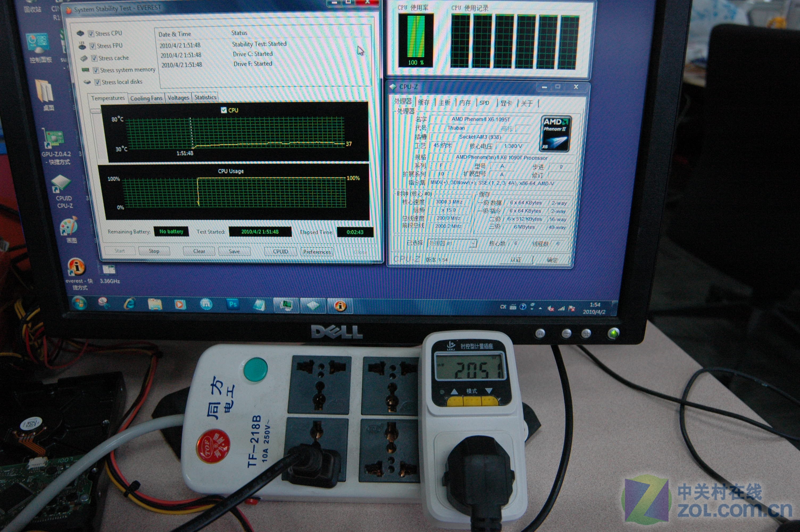
Task: Switch to the Cooling Fans tab
Action: [x=147, y=98]
